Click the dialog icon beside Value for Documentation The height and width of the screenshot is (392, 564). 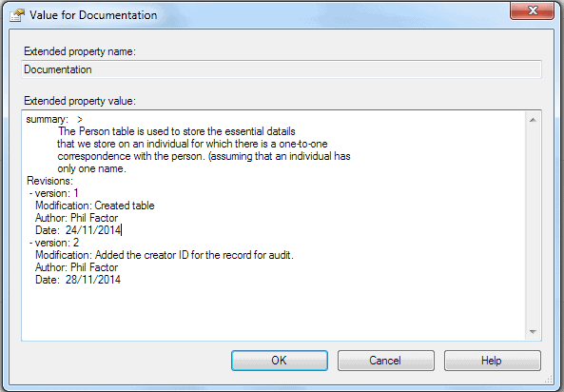coord(16,15)
